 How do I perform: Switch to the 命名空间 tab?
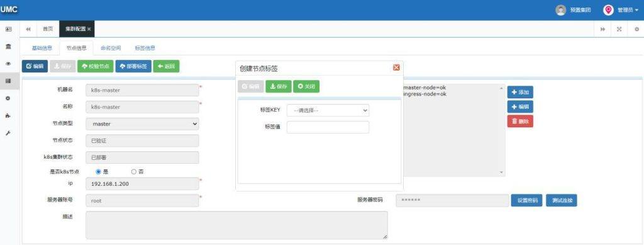[x=111, y=48]
